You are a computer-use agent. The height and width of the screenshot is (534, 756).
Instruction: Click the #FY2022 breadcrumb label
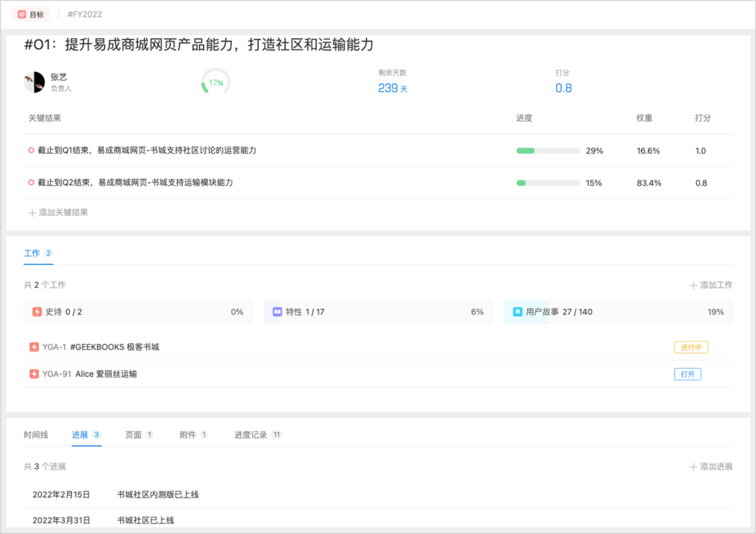click(x=84, y=14)
